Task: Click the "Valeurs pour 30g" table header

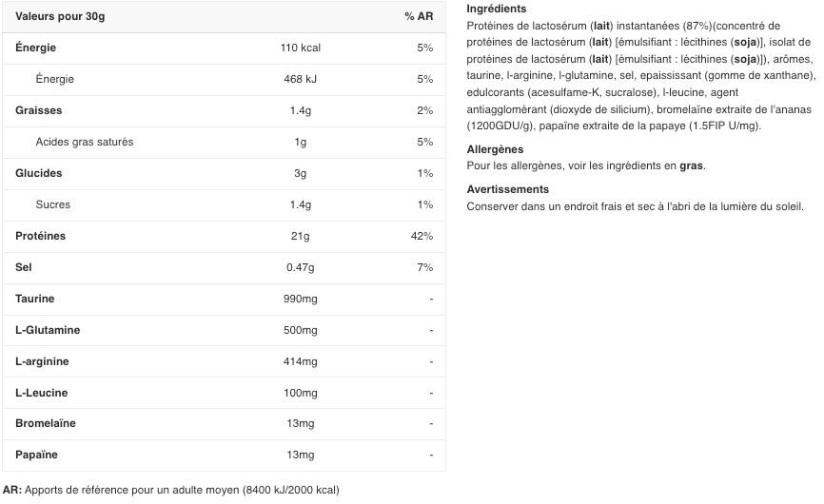Action: tap(59, 16)
